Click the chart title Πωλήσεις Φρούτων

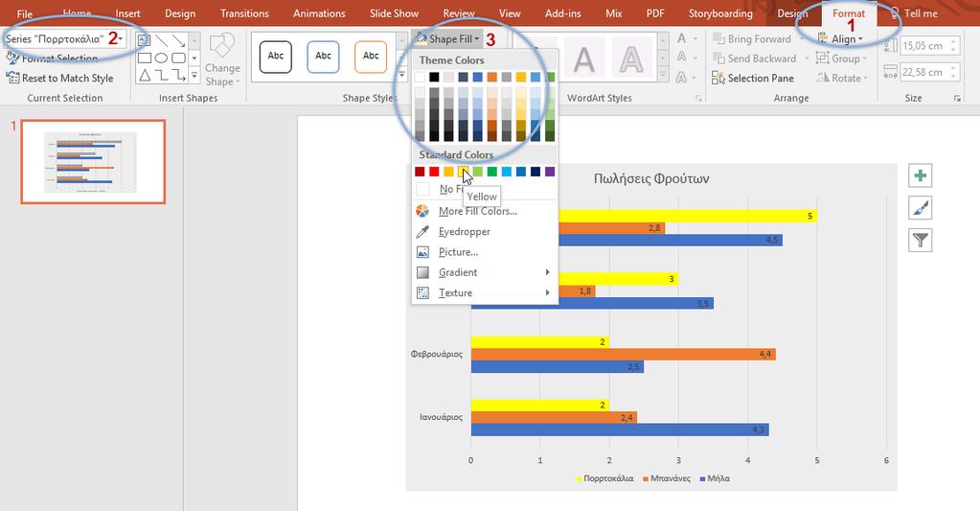tap(651, 179)
